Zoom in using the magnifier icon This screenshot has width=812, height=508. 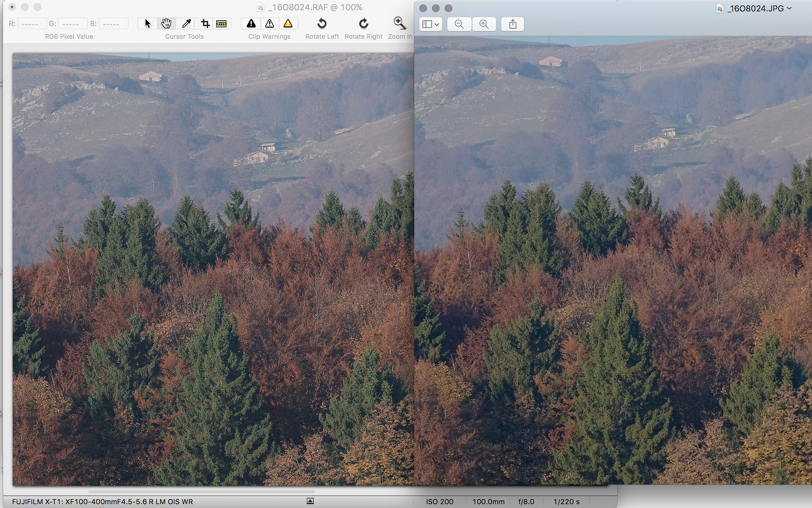click(x=399, y=23)
